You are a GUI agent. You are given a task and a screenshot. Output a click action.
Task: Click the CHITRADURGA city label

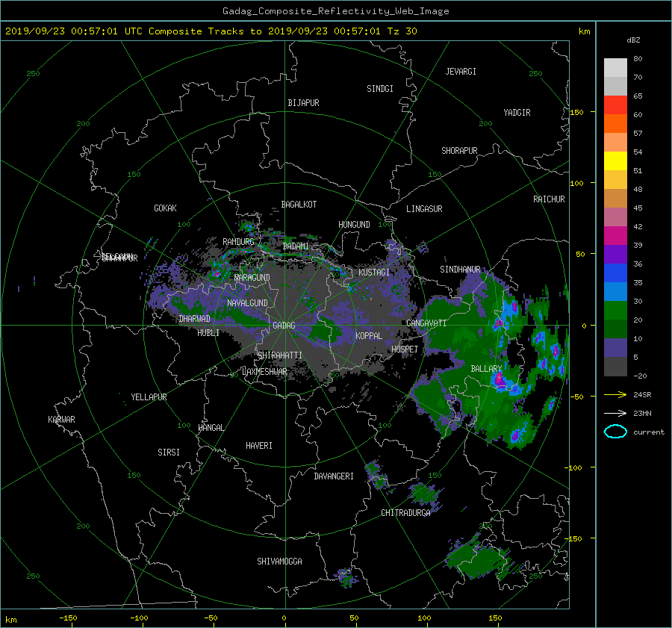(406, 513)
